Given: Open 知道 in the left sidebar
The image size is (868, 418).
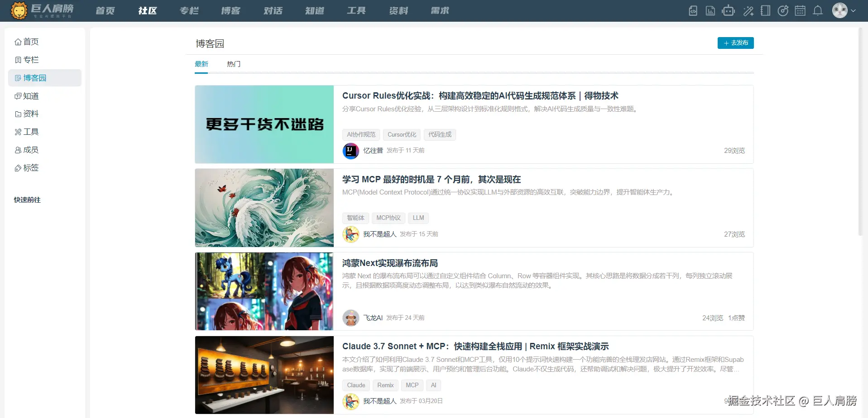Looking at the screenshot, I should point(45,96).
